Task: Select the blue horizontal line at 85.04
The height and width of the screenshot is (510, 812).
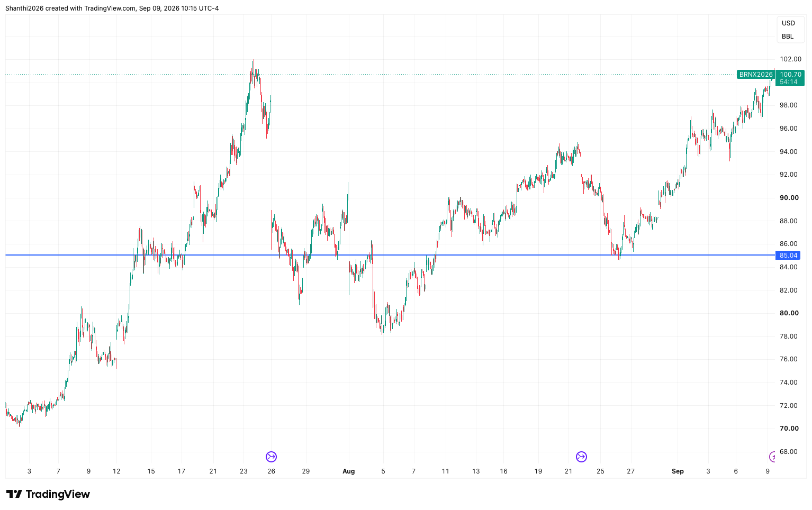Action: point(390,255)
